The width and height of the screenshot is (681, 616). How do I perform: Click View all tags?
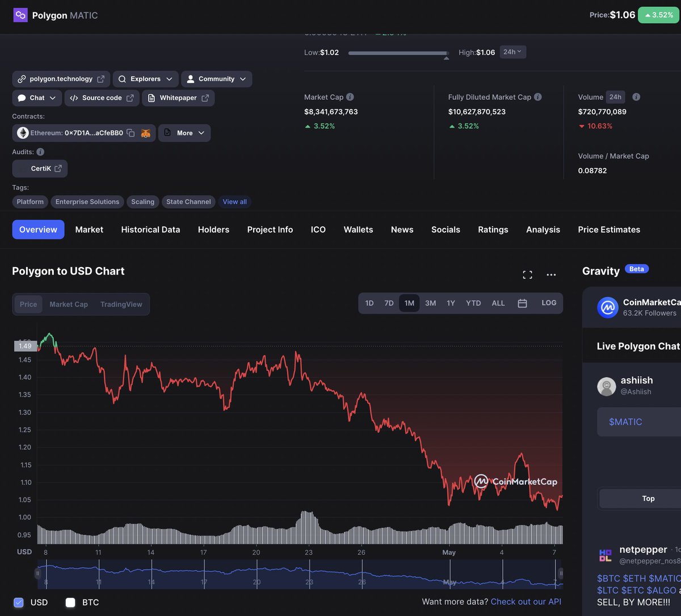click(x=234, y=202)
